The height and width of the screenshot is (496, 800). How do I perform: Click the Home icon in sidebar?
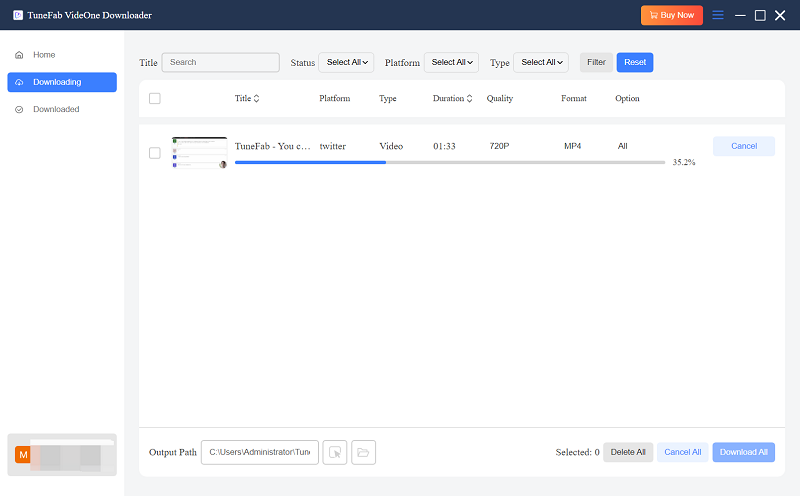pyautogui.click(x=19, y=55)
